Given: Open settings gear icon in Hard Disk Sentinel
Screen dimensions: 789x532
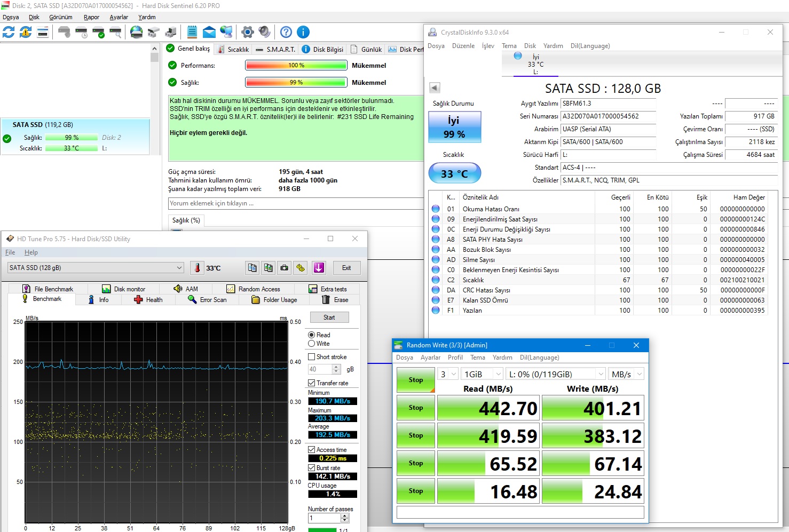Looking at the screenshot, I should pyautogui.click(x=248, y=32).
